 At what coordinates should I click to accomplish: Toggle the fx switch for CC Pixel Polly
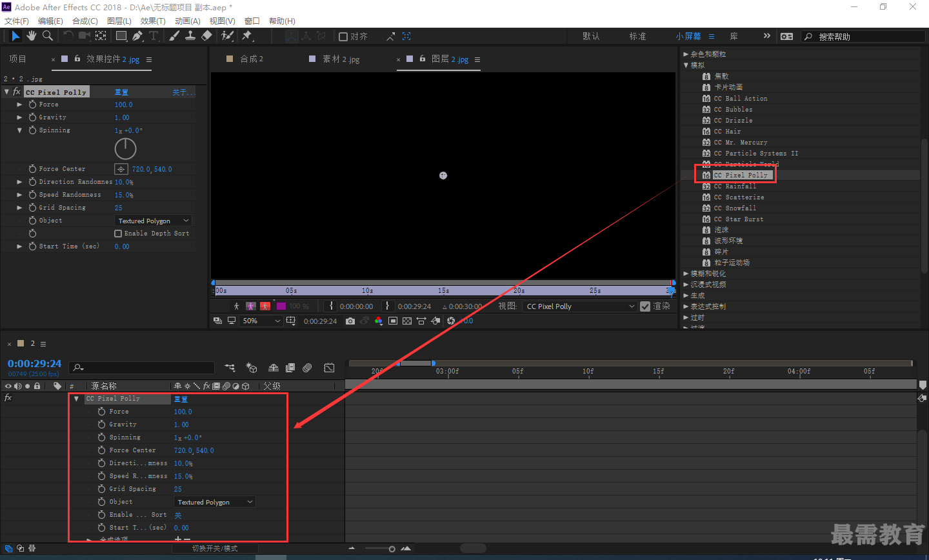tap(17, 92)
